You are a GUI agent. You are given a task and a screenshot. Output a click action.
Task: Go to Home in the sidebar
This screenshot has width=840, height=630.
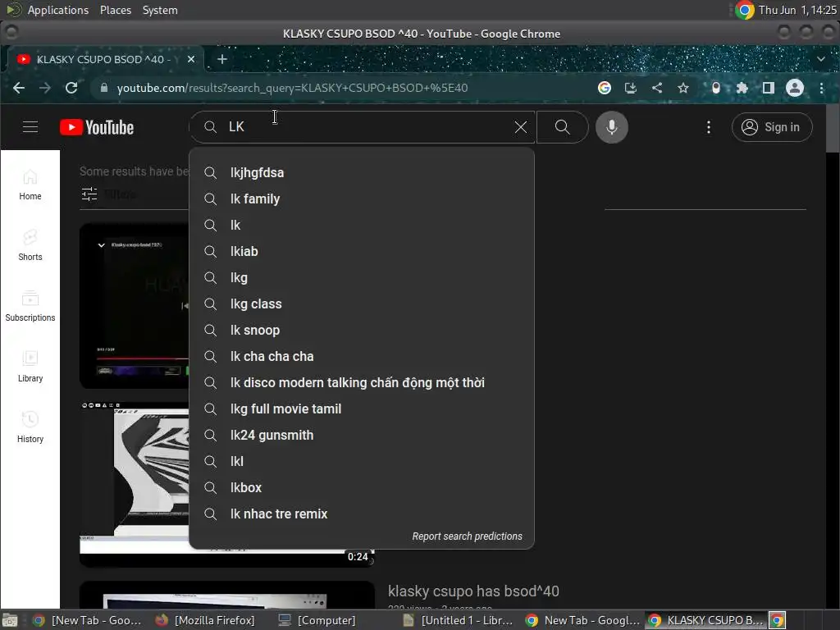point(30,185)
